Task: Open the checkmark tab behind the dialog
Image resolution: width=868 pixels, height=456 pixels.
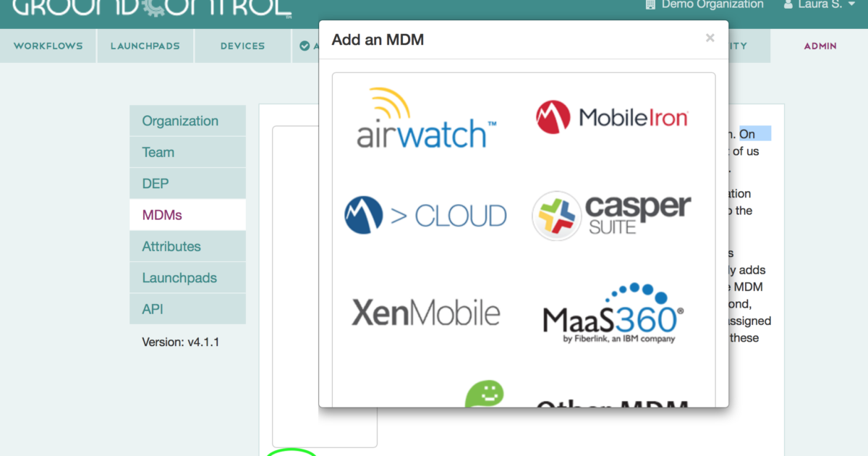Action: (305, 46)
